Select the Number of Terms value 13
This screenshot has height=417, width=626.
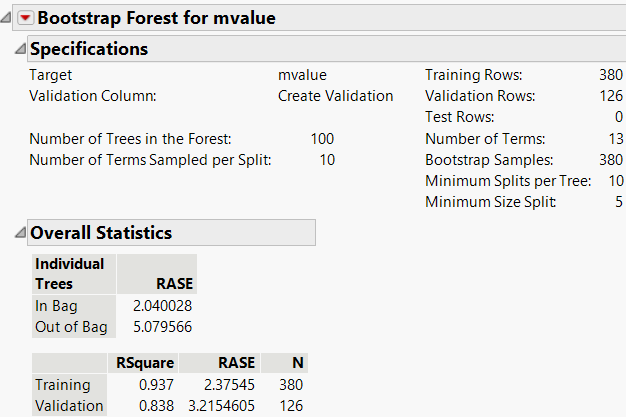click(616, 139)
